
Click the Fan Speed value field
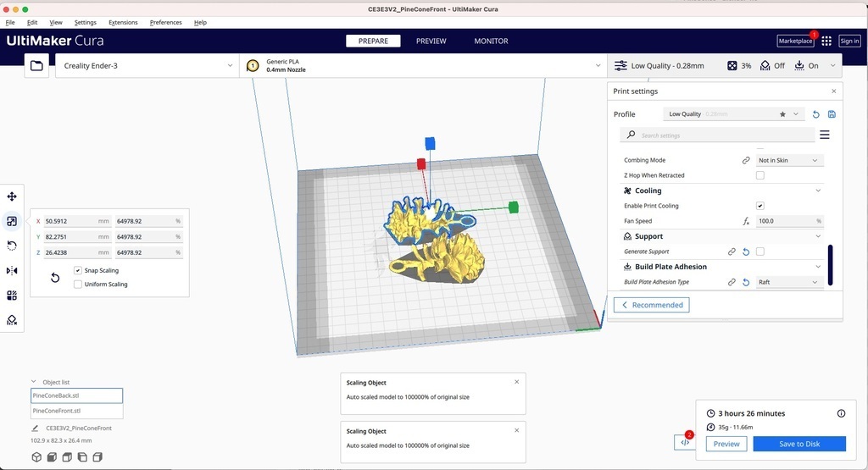pos(789,221)
